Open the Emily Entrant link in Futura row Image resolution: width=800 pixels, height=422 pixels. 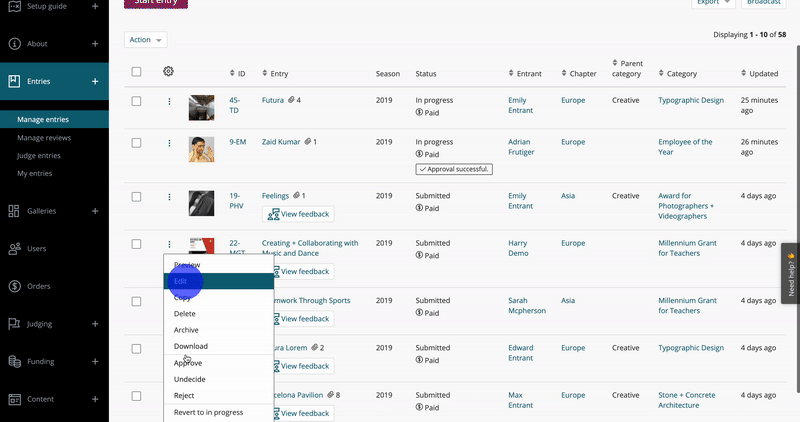click(x=517, y=106)
